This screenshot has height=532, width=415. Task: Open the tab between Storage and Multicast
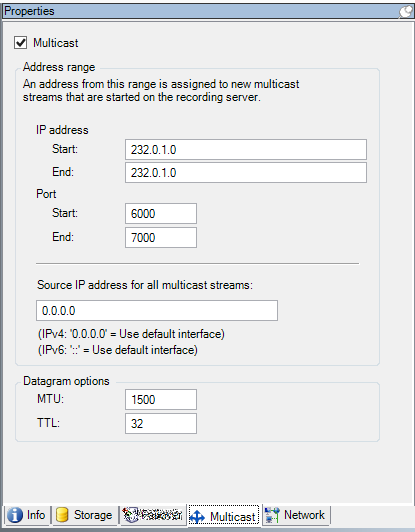(152, 515)
